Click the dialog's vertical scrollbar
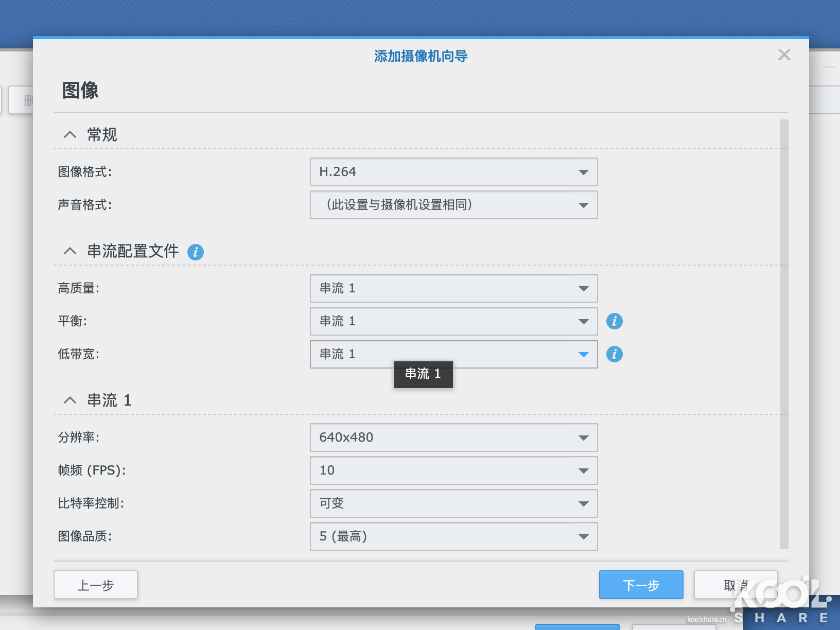840x630 pixels. pyautogui.click(x=784, y=335)
